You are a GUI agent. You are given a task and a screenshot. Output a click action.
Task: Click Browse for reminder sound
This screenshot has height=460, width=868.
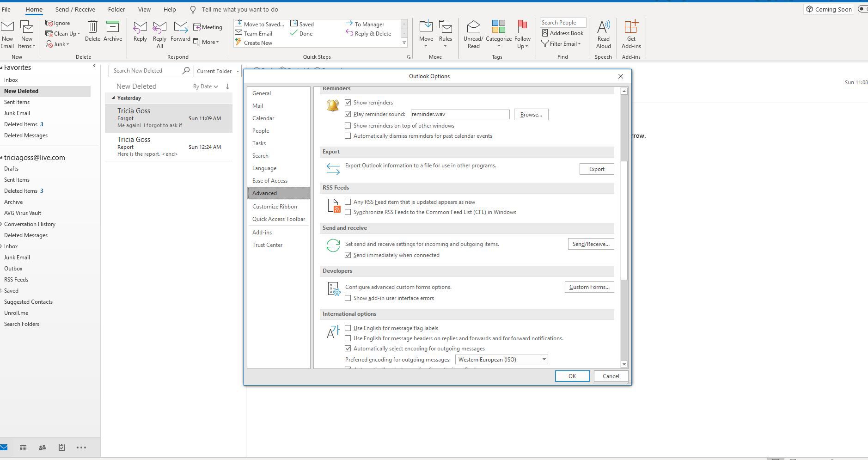pyautogui.click(x=531, y=115)
